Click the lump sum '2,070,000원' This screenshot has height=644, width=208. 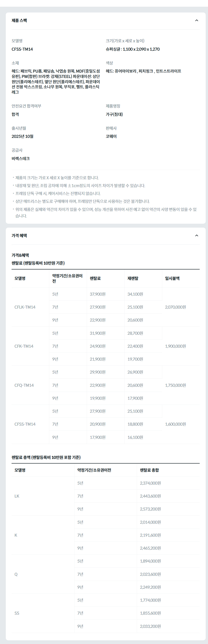pyautogui.click(x=176, y=307)
